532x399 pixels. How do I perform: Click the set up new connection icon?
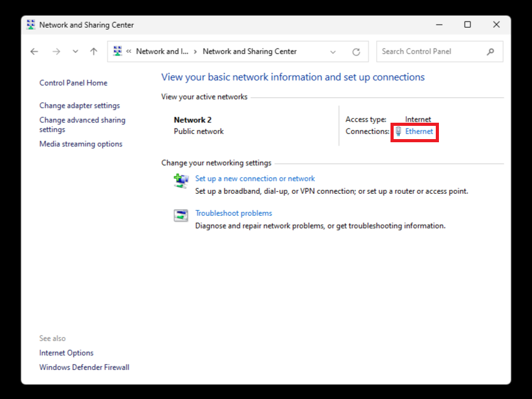tap(181, 181)
